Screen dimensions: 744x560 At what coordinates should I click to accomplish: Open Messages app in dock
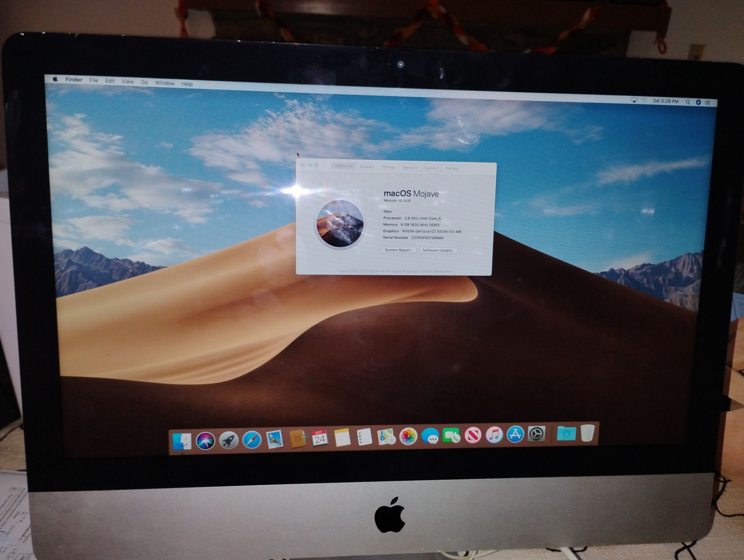tap(430, 436)
